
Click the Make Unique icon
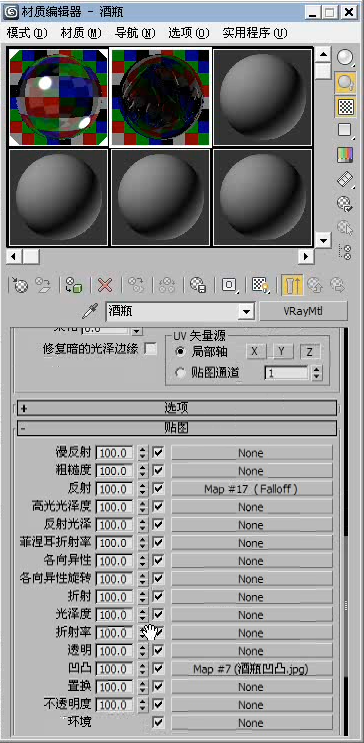(167, 285)
